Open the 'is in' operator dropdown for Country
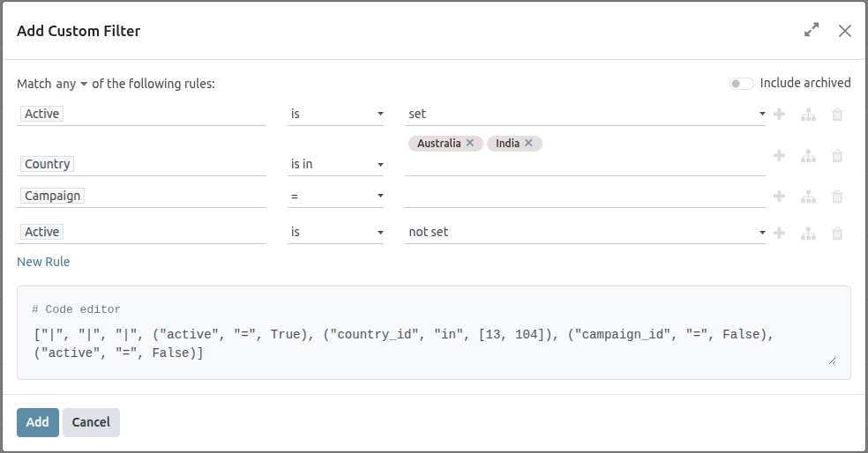This screenshot has width=868, height=453. click(x=335, y=164)
